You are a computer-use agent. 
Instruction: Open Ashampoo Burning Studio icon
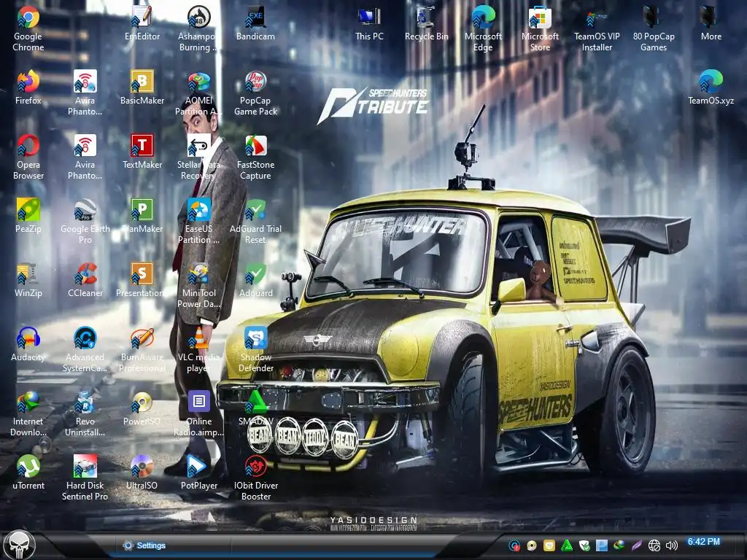click(x=198, y=28)
